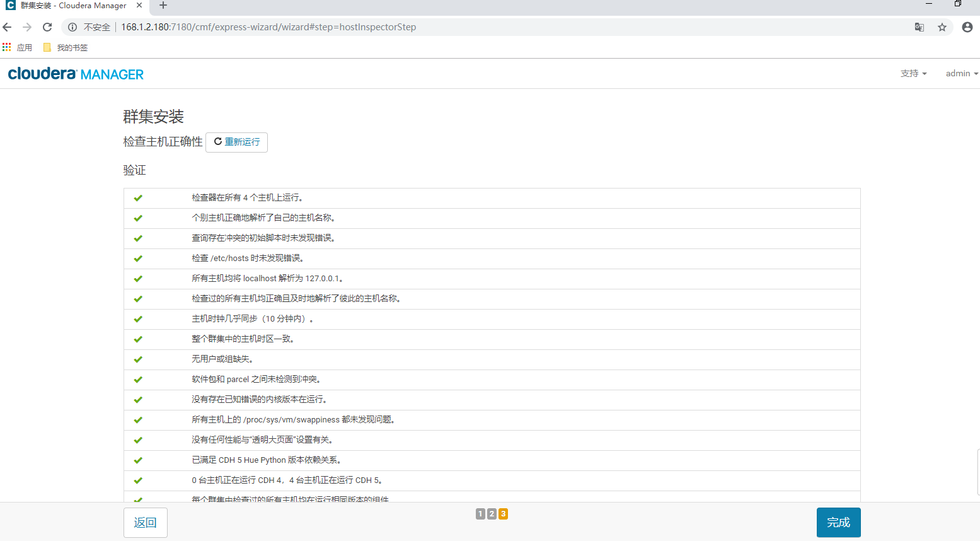Click the 完成 finish button

[839, 523]
